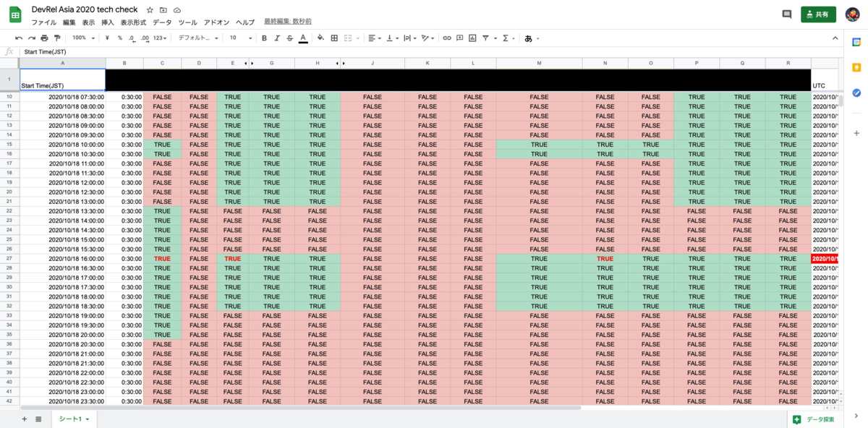Open the Google Sheets home icon
The width and height of the screenshot is (868, 428).
click(x=14, y=15)
